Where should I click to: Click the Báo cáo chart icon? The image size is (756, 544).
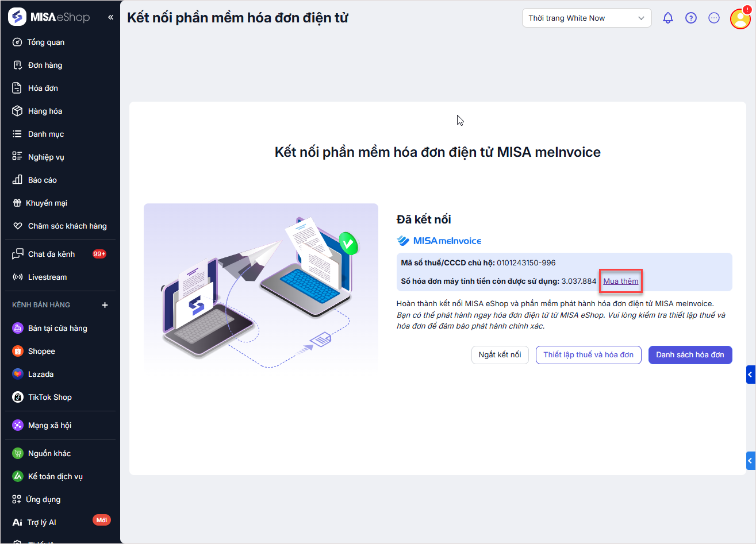17,180
